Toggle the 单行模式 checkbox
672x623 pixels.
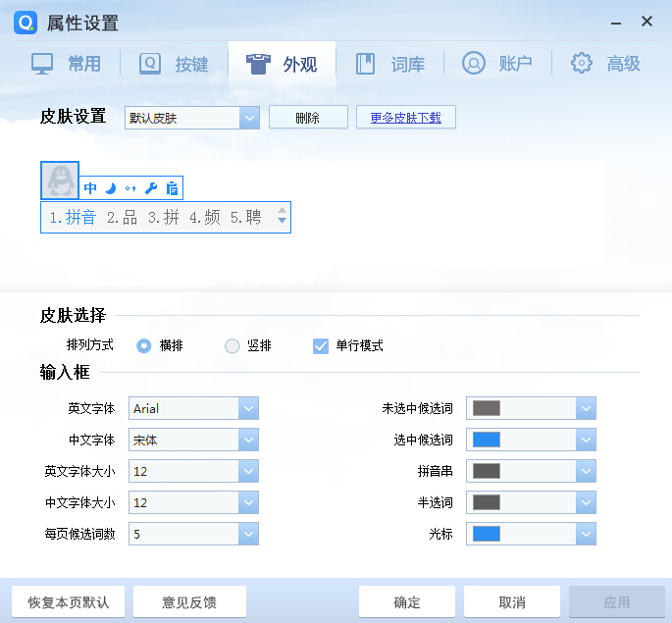321,345
